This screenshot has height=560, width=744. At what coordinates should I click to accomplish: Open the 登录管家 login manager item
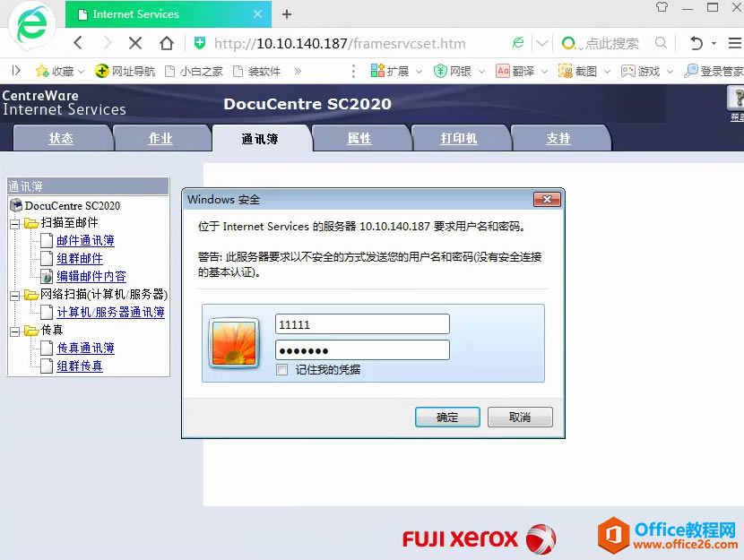pyautogui.click(x=714, y=71)
